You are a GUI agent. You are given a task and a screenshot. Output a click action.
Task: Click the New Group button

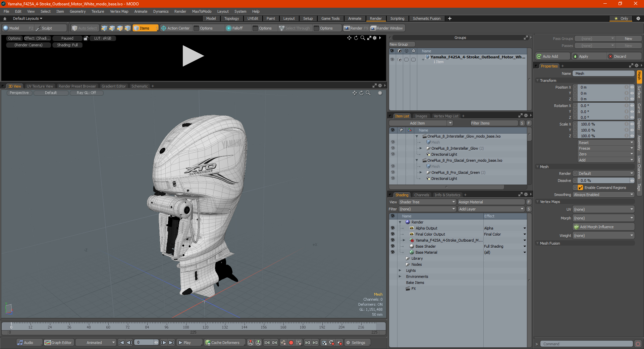(x=402, y=44)
